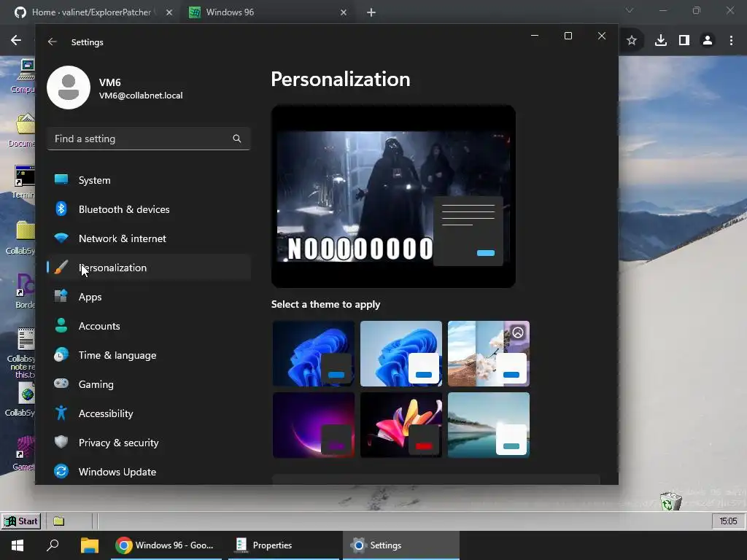Open the Chrome three-dot menu
This screenshot has width=747, height=560.
point(731,41)
